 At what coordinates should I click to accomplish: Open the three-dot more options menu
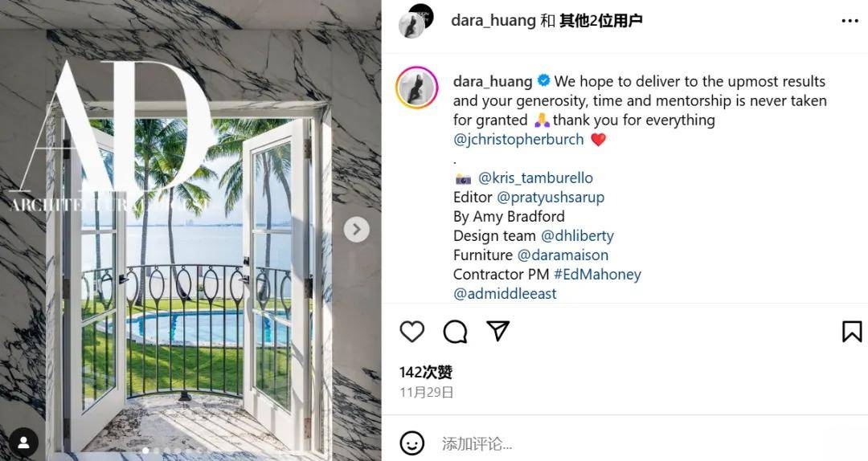point(850,21)
